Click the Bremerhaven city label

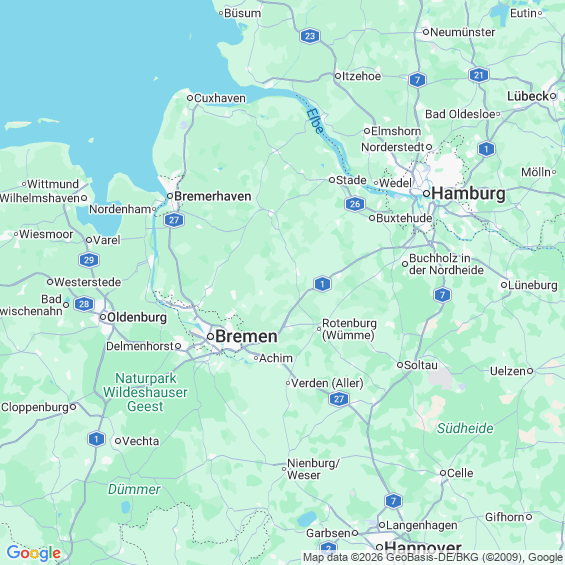213,196
